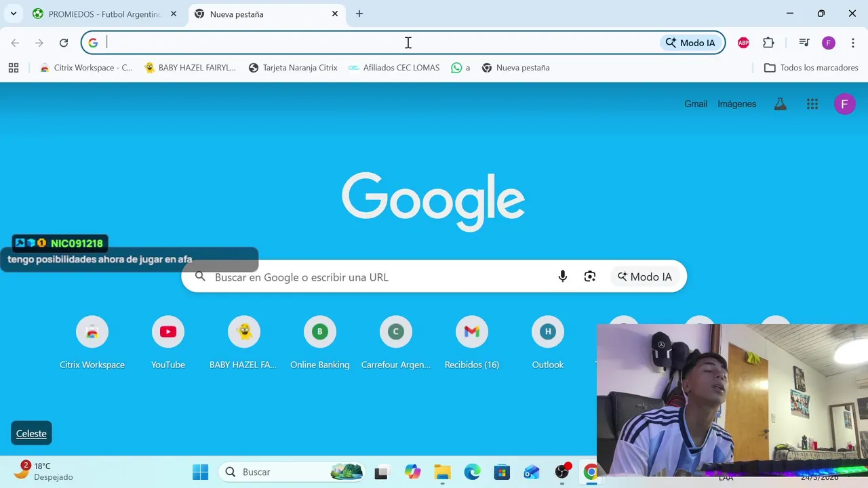The width and height of the screenshot is (868, 488).
Task: Open Outlook shortcut tile
Action: point(548,344)
